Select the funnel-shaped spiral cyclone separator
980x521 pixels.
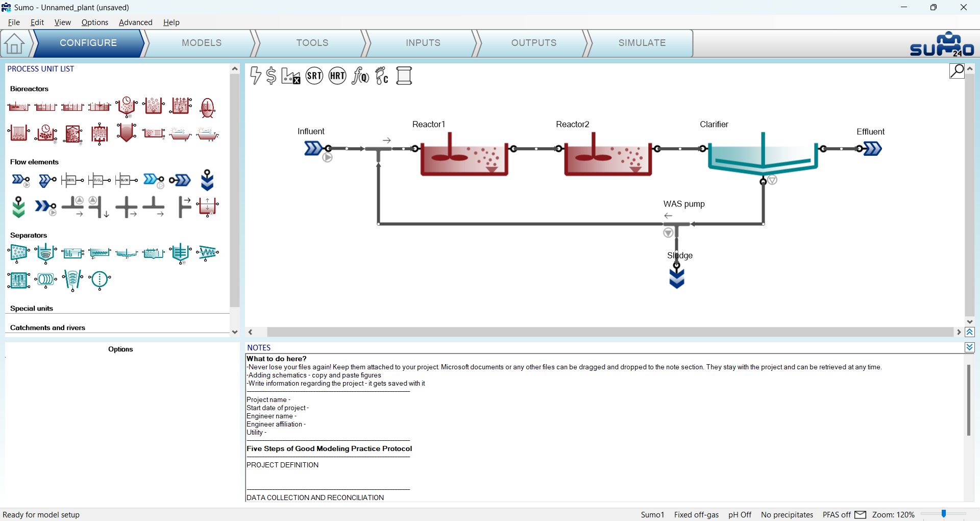[x=72, y=280]
